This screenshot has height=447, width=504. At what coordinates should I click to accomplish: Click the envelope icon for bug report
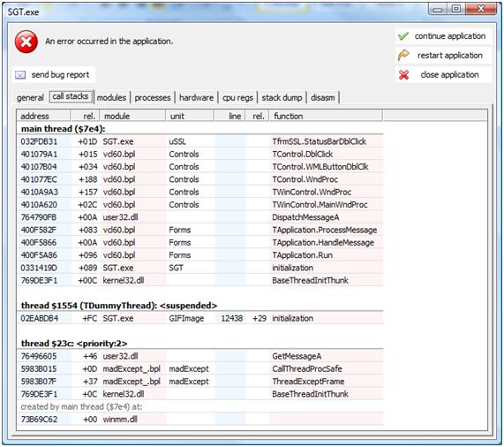click(20, 75)
